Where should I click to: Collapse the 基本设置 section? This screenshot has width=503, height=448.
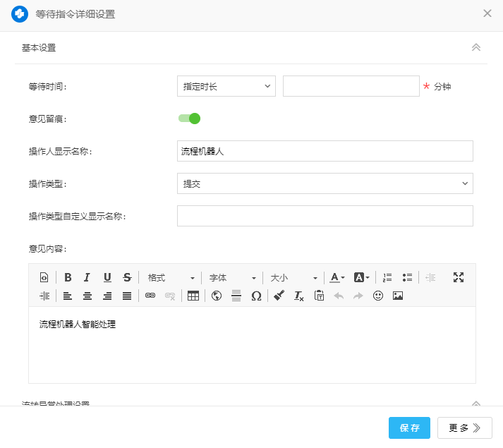tap(476, 48)
